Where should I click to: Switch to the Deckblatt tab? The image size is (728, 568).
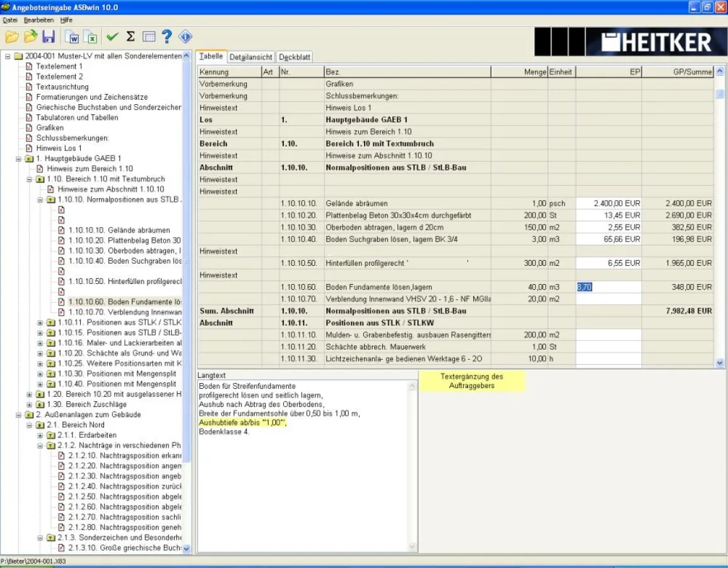pyautogui.click(x=294, y=57)
